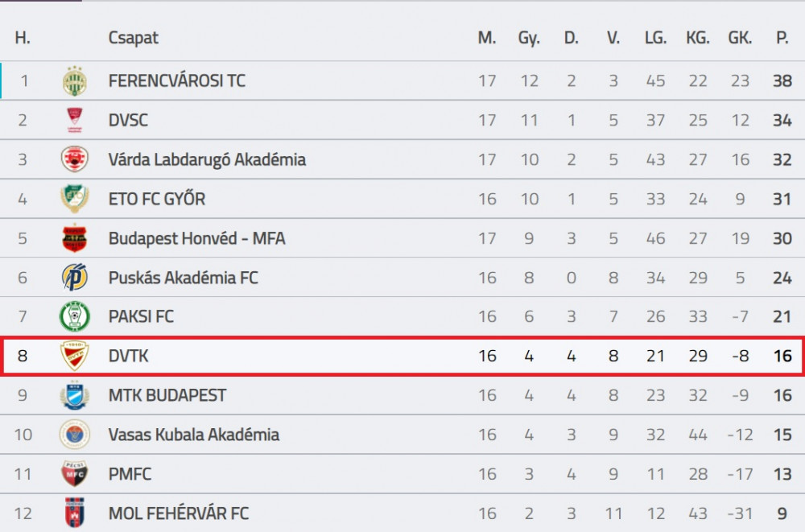Click the Vasas Kubala Akadémia badge
This screenshot has width=805, height=532.
click(74, 435)
